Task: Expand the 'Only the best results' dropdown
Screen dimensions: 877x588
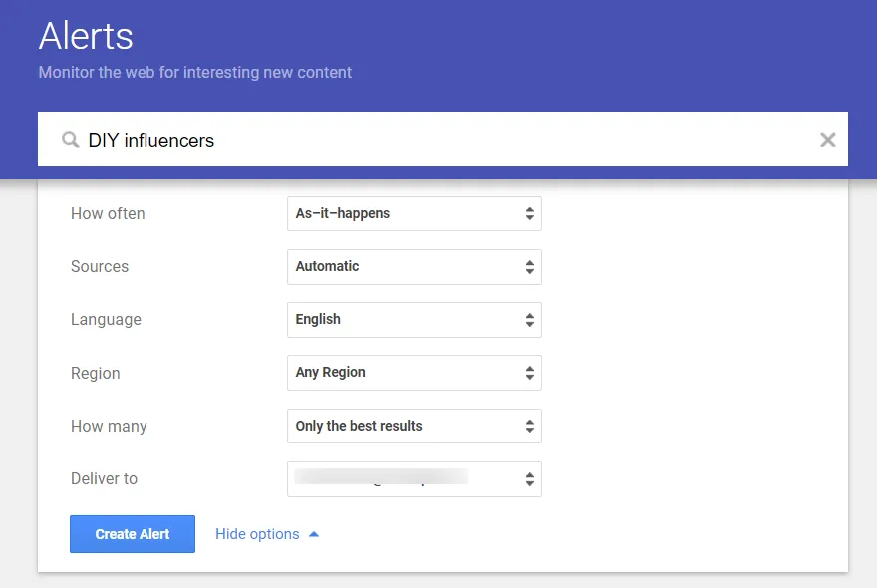Action: click(x=414, y=426)
